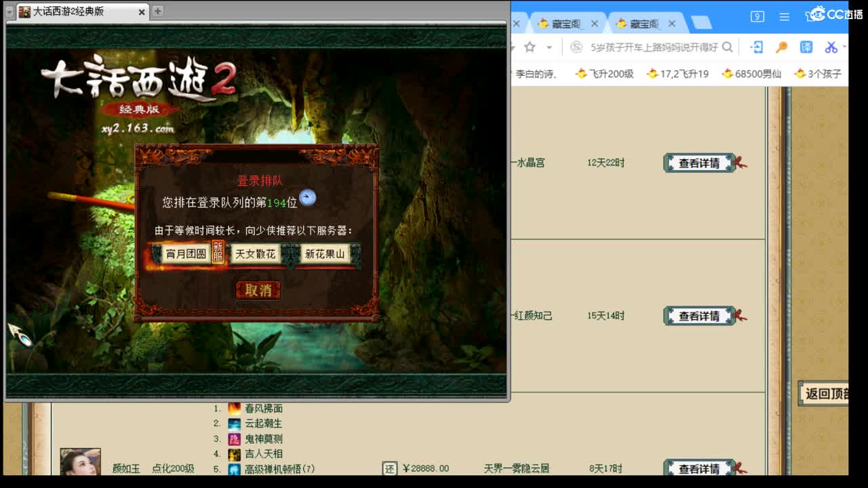Click the Sogou search engine icon
The width and height of the screenshot is (868, 488).
[x=576, y=47]
